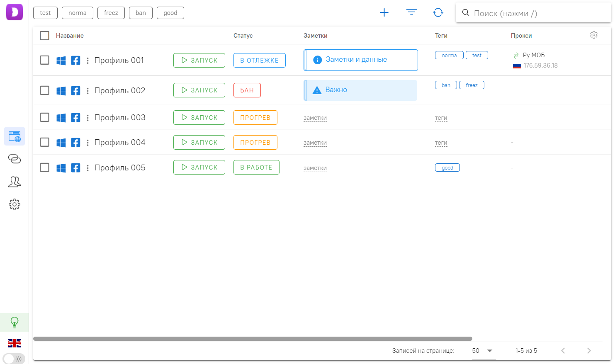Filter by the test tag chip
The image size is (615, 364).
45,13
